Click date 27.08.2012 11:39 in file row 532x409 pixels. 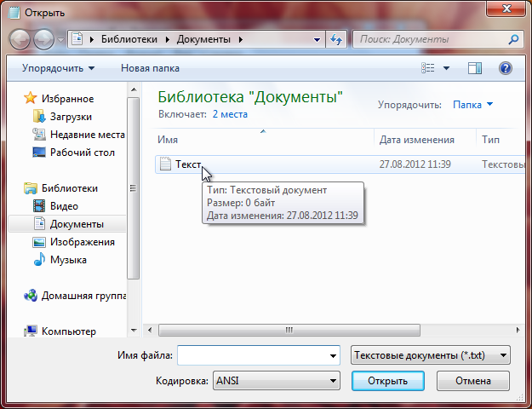[415, 164]
